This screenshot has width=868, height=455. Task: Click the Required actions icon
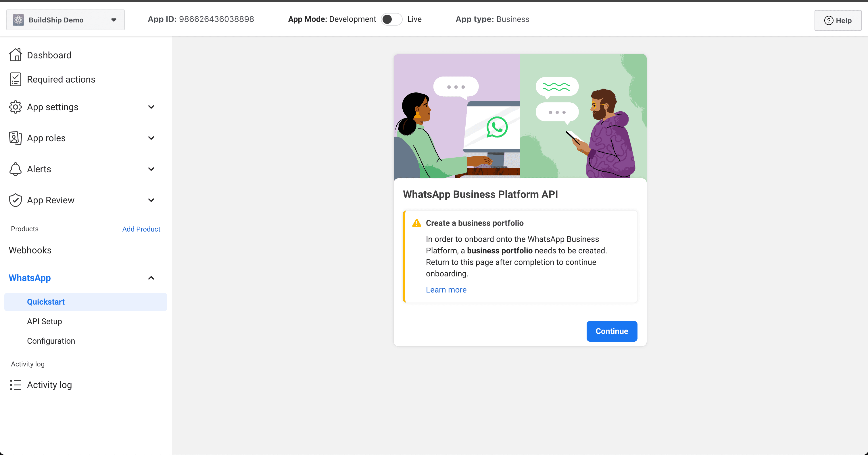(x=16, y=80)
